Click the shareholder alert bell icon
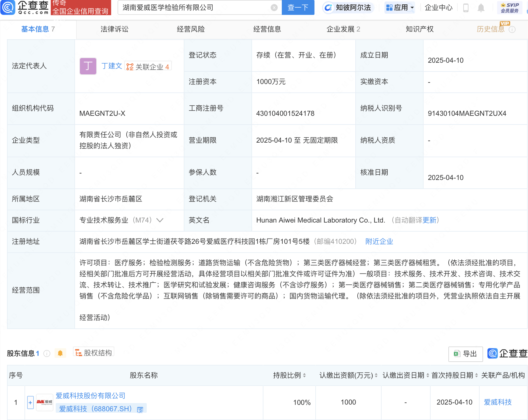This screenshot has height=420, width=528. pos(60,353)
